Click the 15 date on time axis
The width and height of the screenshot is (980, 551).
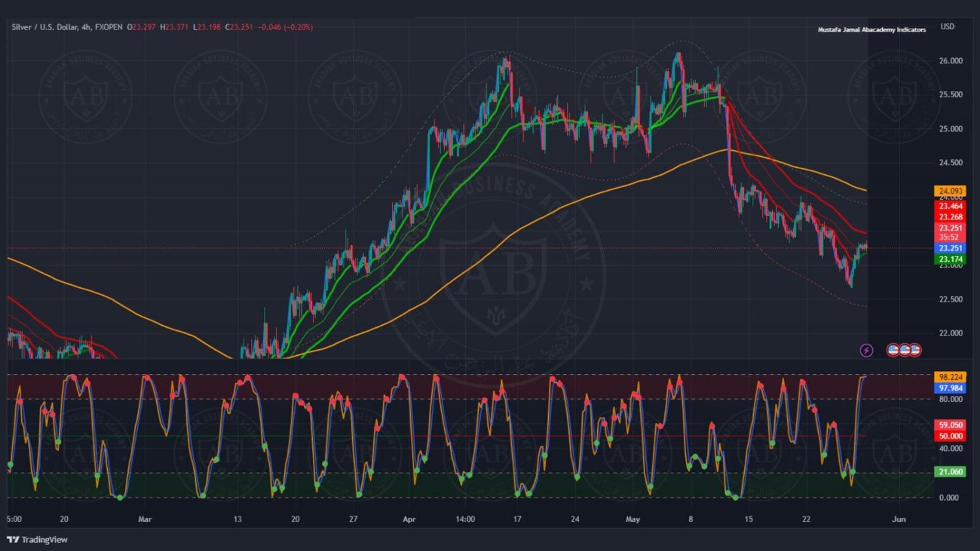tap(749, 520)
